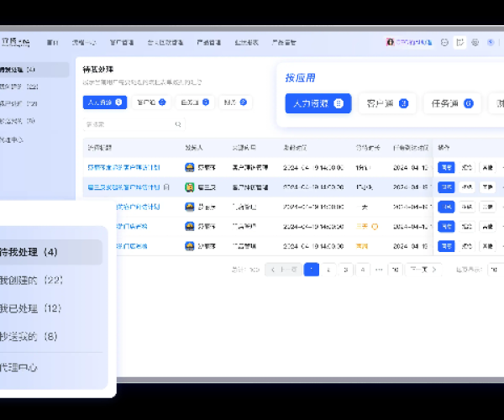Click the orange clock icon next to 三天
The width and height of the screenshot is (504, 420).
375,227
